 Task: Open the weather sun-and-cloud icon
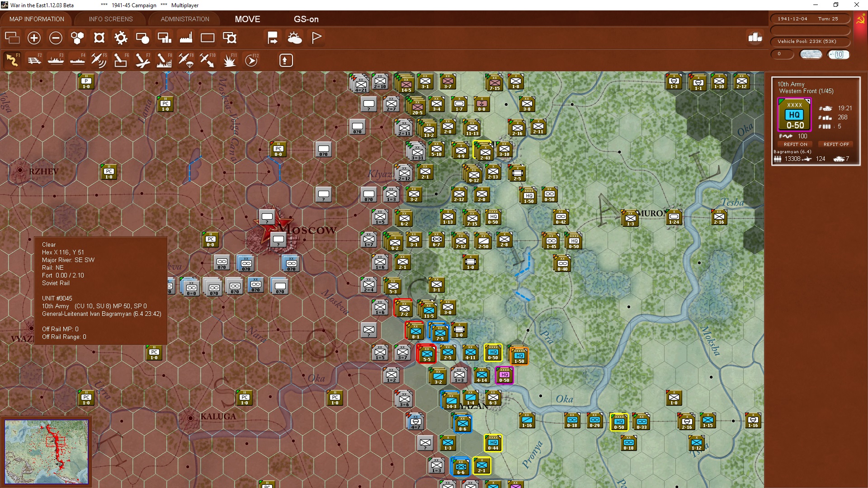point(295,38)
